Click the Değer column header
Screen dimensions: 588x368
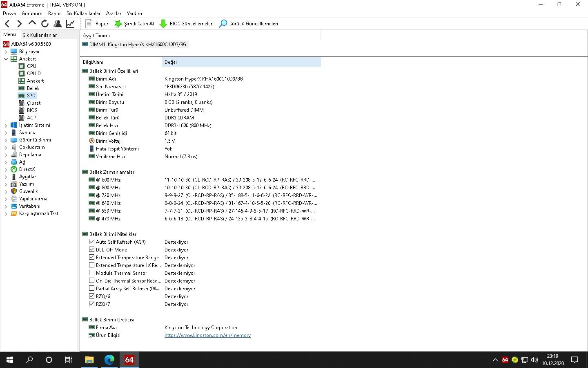[241, 62]
